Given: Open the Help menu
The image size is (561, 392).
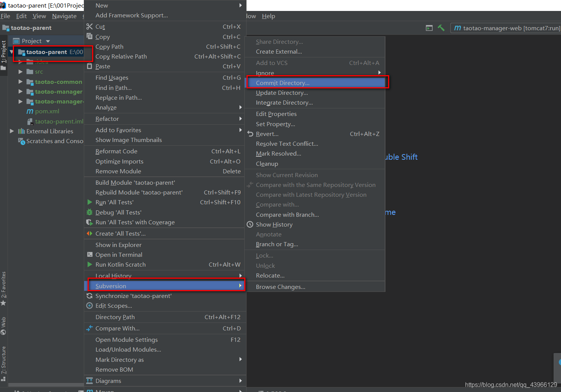Looking at the screenshot, I should (x=268, y=16).
